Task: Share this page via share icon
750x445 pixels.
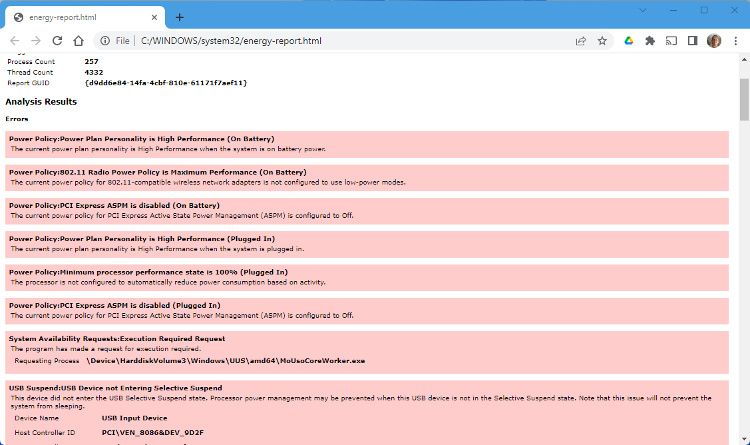Action: 581,41
